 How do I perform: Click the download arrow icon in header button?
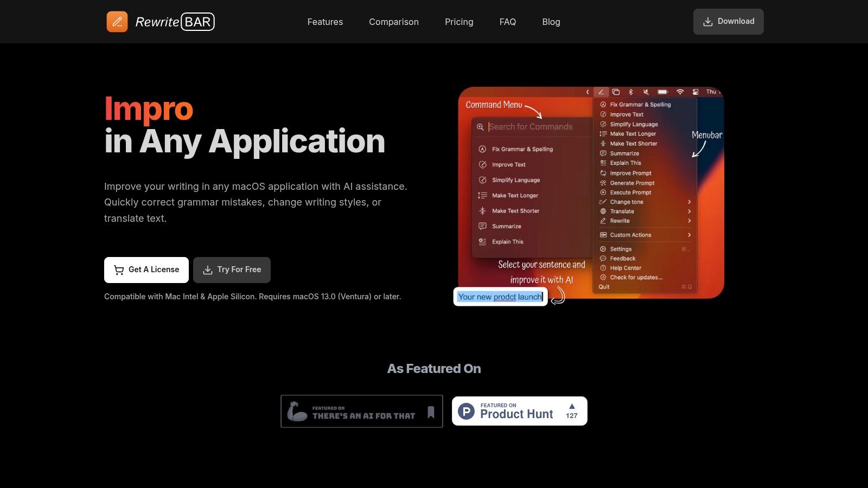[707, 22]
